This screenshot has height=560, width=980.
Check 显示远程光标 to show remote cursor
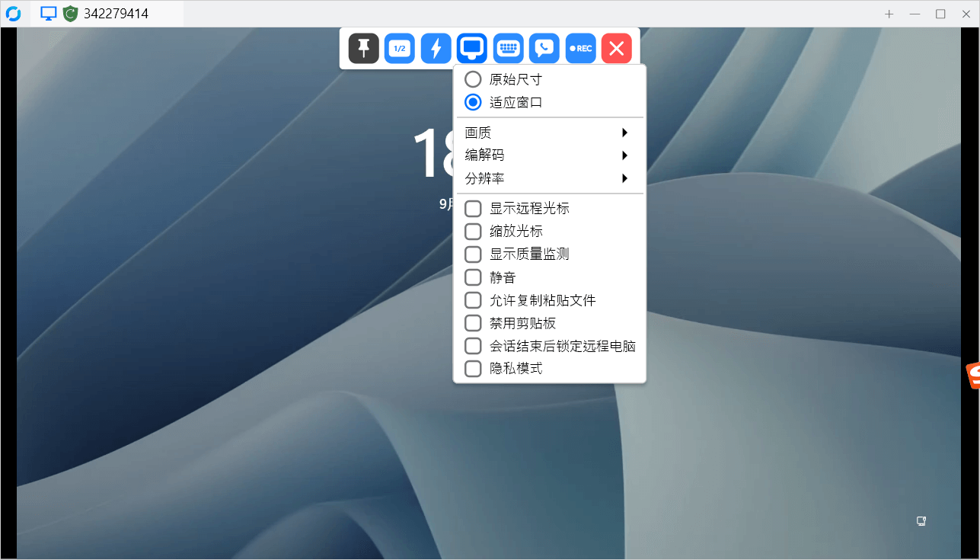[x=472, y=208]
